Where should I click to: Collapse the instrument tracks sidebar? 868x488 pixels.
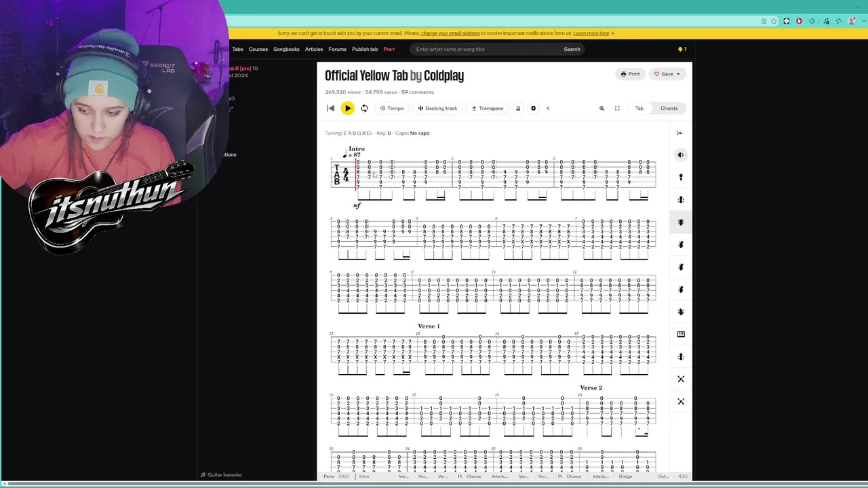tap(680, 133)
